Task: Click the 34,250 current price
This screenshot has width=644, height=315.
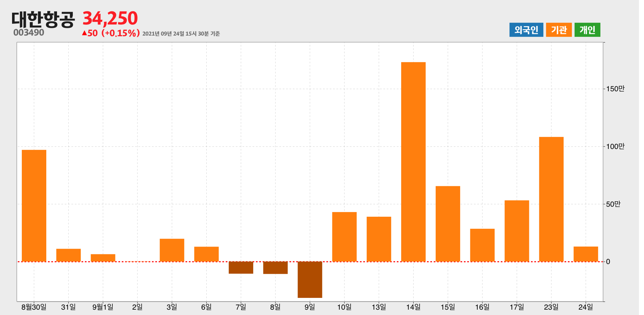Action: click(x=110, y=18)
